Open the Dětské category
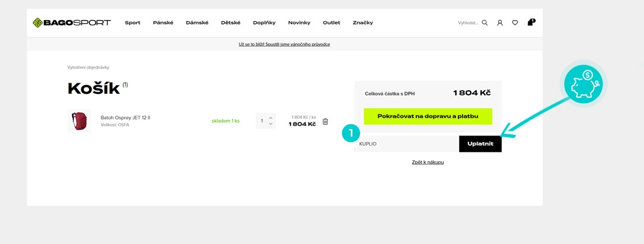 231,23
